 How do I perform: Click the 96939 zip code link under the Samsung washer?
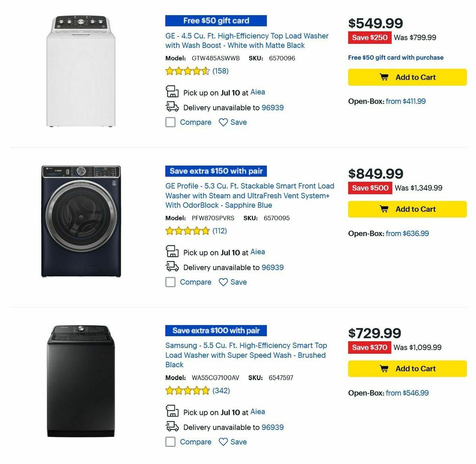[272, 427]
